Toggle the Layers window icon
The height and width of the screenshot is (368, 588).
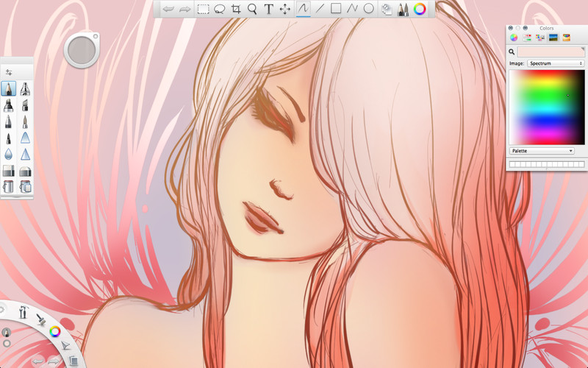[387, 9]
